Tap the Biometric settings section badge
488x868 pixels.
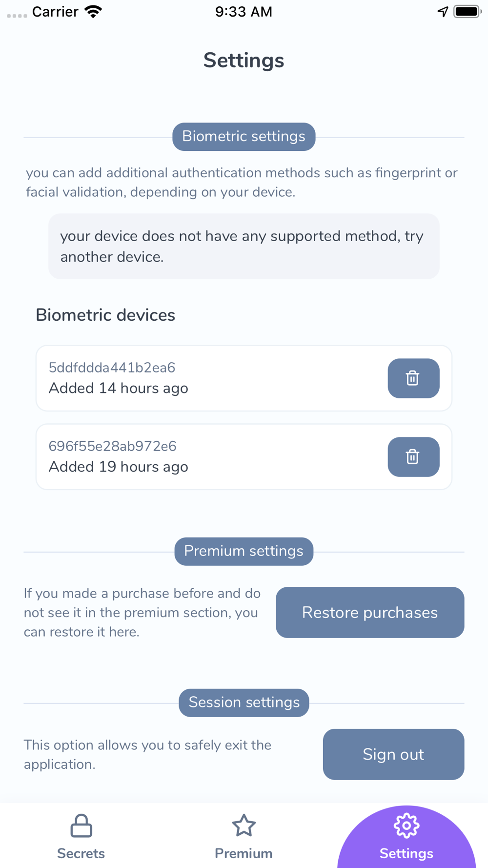(244, 137)
